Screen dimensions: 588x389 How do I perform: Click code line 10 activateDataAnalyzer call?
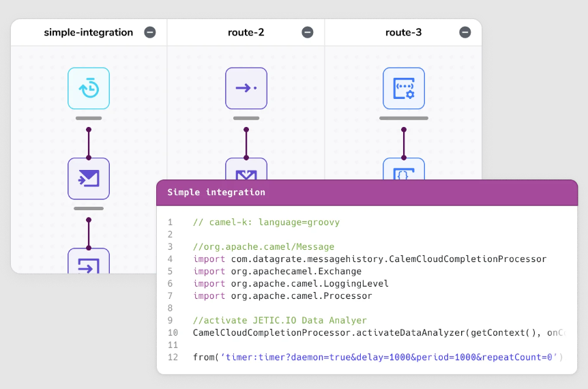pyautogui.click(x=378, y=333)
